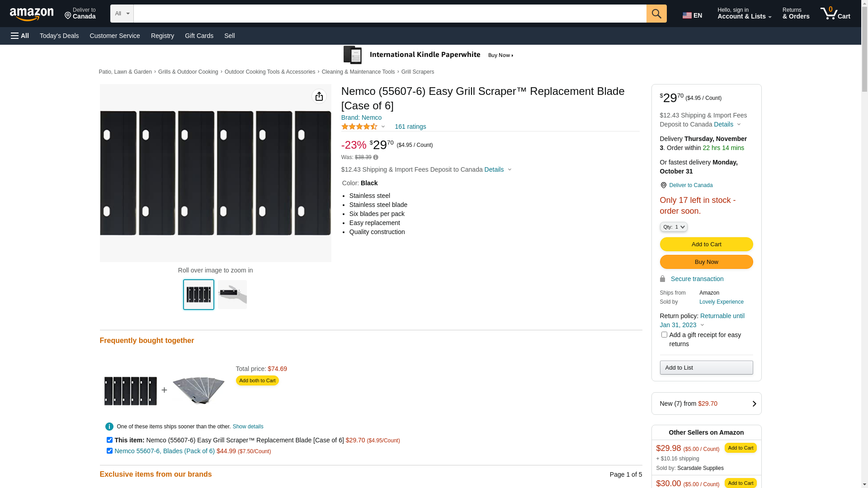Screen dimensions: 868x488
Task: Open the share icon on product image
Action: point(319,96)
